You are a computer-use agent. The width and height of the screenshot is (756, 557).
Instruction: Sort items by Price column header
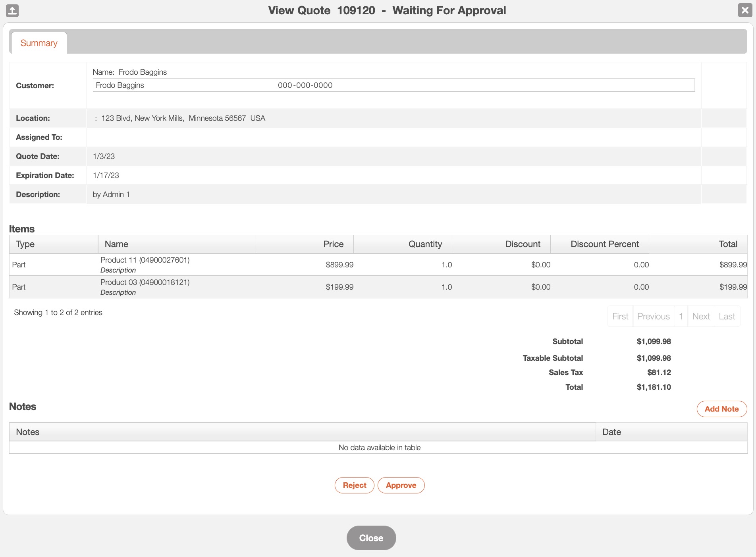coord(304,244)
